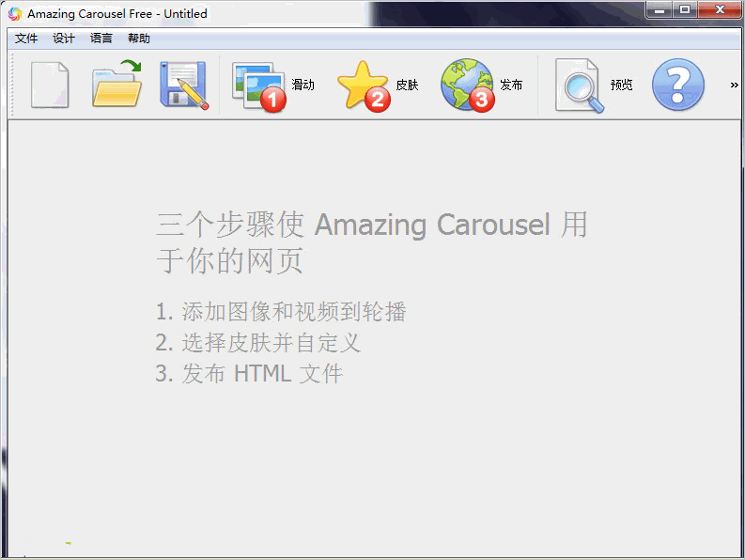Click text '1. 添加图像和视频到轮播'
The width and height of the screenshot is (745, 560).
pos(281,312)
